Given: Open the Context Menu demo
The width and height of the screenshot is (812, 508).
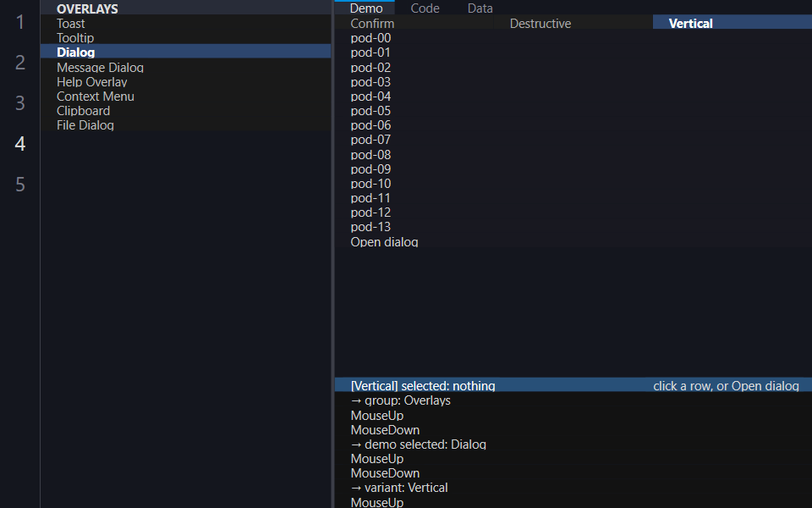Looking at the screenshot, I should tap(185, 97).
